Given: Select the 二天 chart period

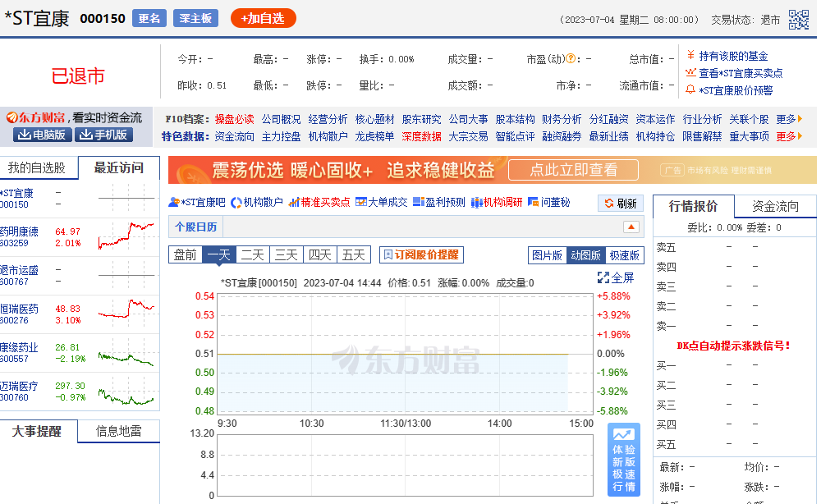Looking at the screenshot, I should pos(252,255).
